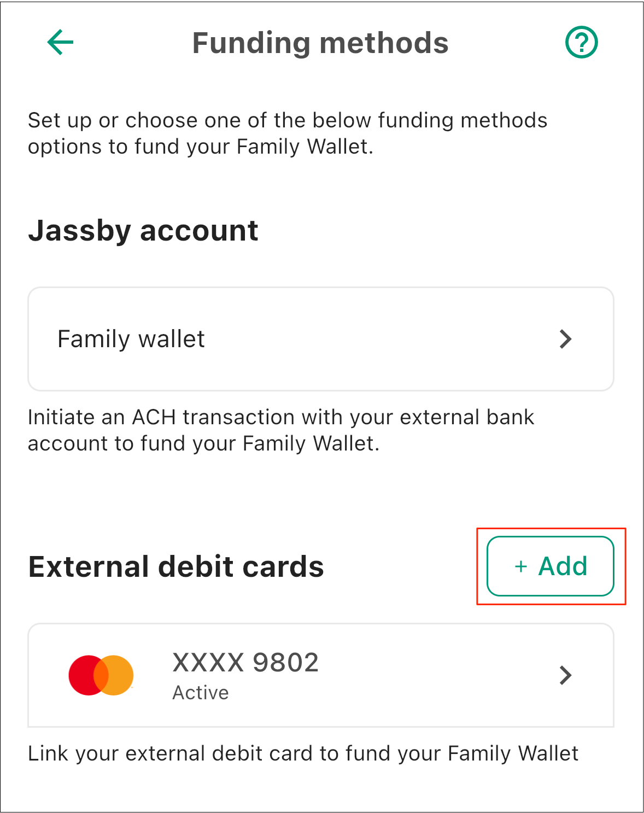The width and height of the screenshot is (644, 813).
Task: Click the Mastercard logo on the card
Action: click(x=101, y=675)
